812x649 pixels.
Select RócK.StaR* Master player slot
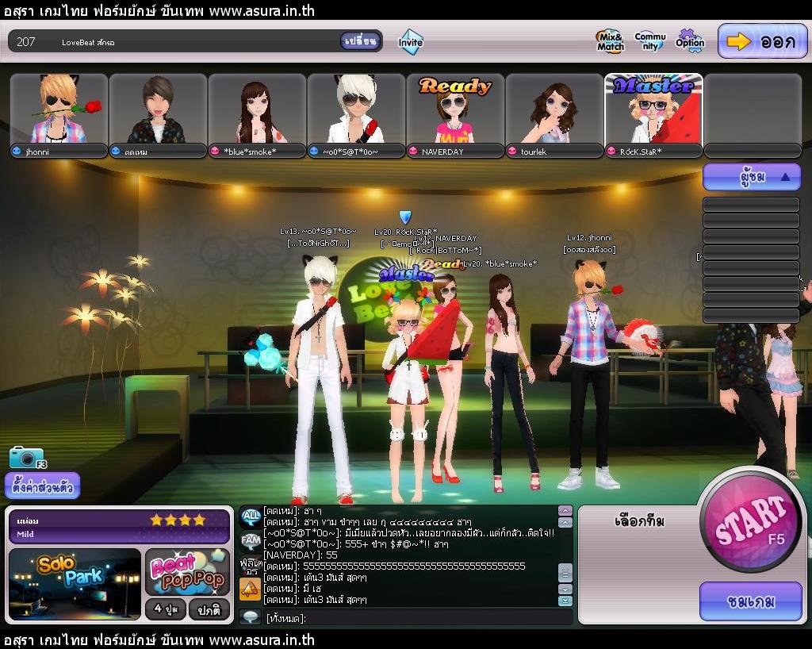[x=653, y=109]
